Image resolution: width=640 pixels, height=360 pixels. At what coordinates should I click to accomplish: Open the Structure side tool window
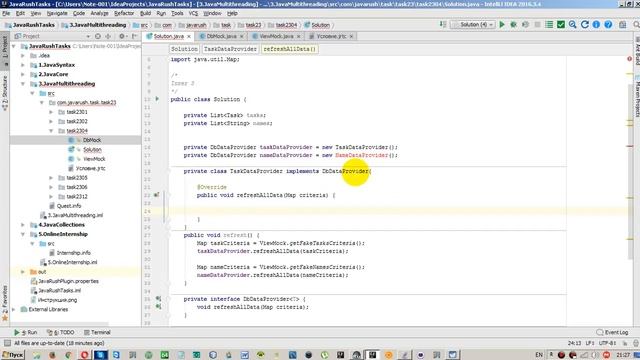coord(5,93)
